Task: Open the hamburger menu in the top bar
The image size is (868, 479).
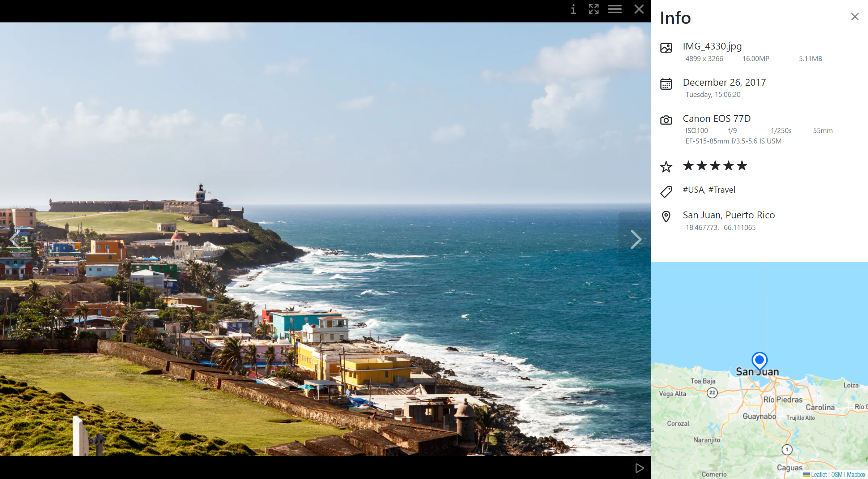Action: (x=614, y=9)
